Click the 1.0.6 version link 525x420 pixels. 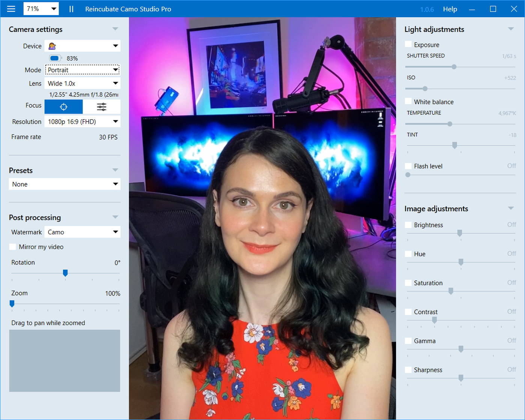[x=427, y=9]
